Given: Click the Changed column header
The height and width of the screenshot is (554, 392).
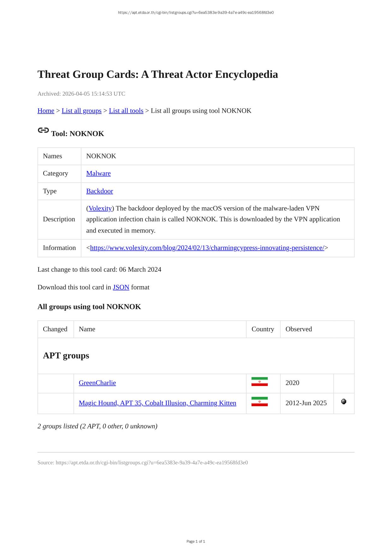Looking at the screenshot, I should [55, 329].
